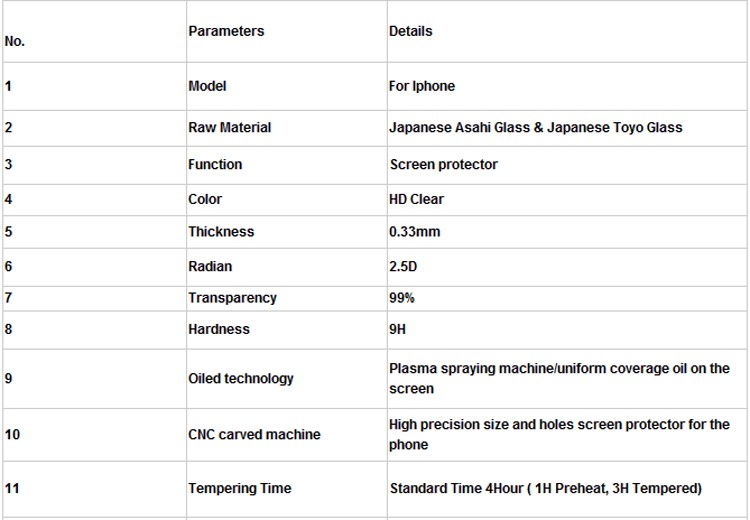750x520 pixels.
Task: Select the '2.5D' radian value
Action: pyautogui.click(x=404, y=266)
